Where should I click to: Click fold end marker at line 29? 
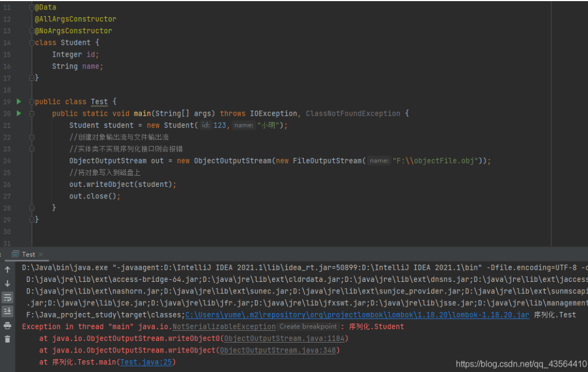(x=32, y=220)
